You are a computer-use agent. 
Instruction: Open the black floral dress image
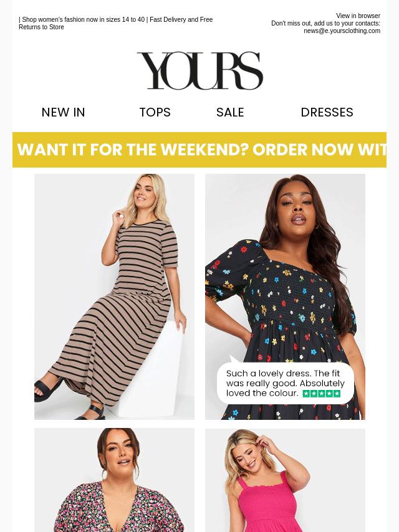point(286,297)
